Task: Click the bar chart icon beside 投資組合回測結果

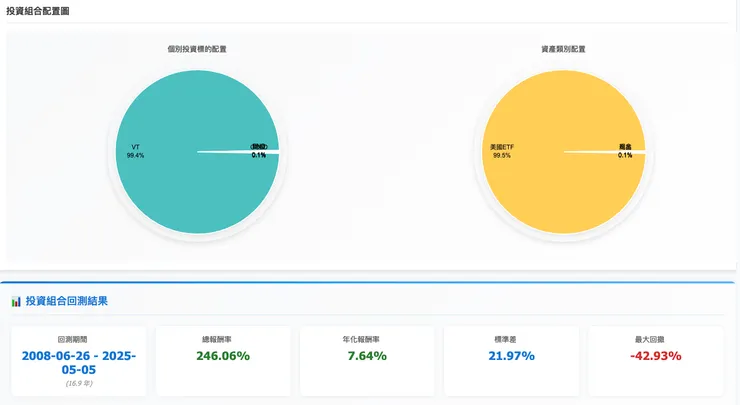Action: (16, 301)
